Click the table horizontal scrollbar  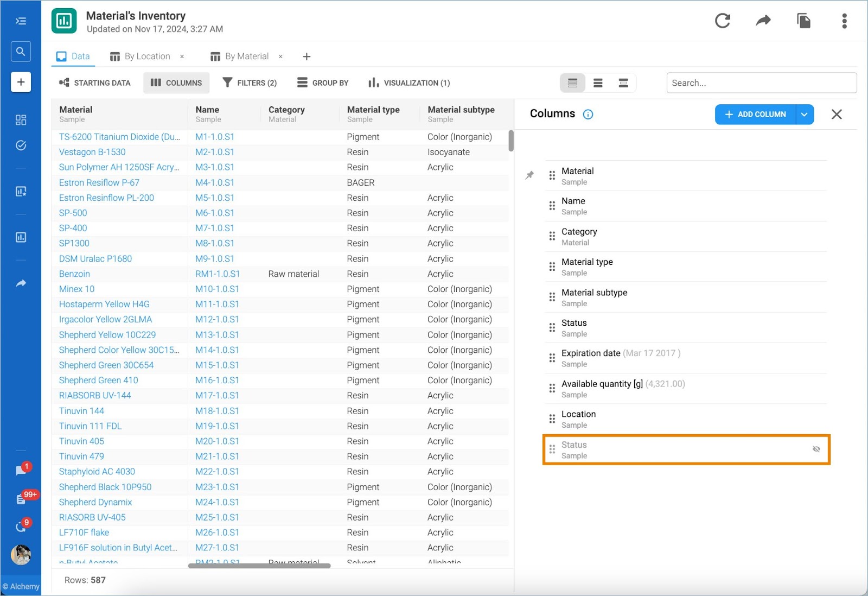point(259,566)
